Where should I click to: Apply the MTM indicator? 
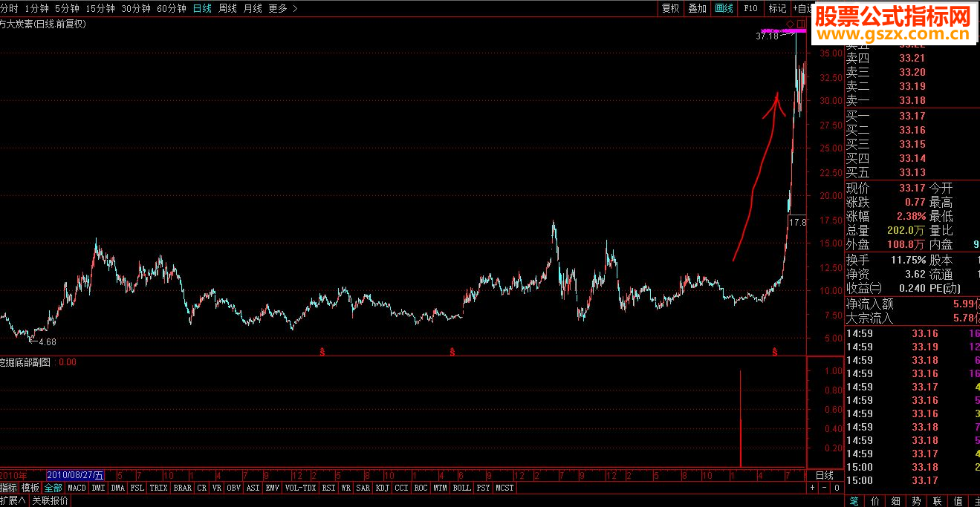(441, 488)
